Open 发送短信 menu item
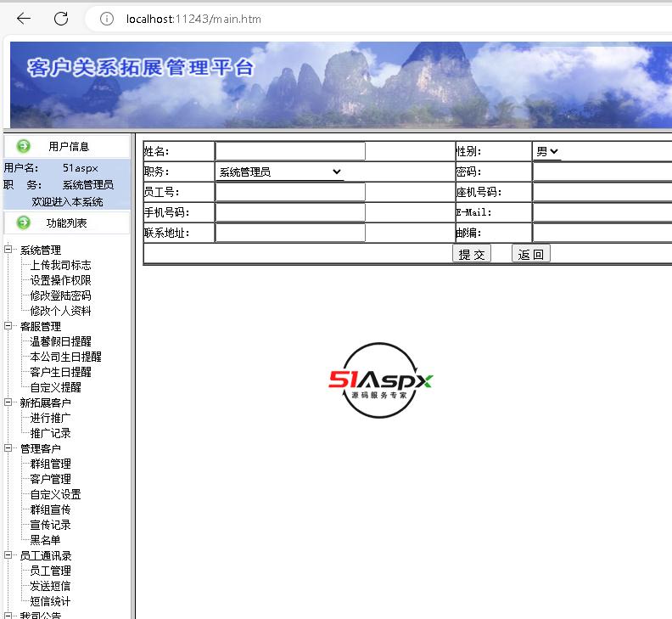The height and width of the screenshot is (619, 672). click(x=50, y=586)
